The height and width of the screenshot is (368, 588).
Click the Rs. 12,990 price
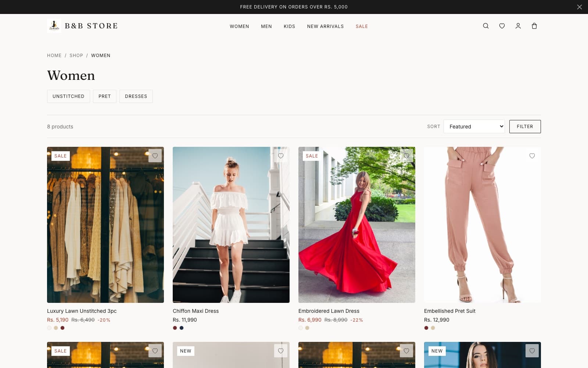437,320
